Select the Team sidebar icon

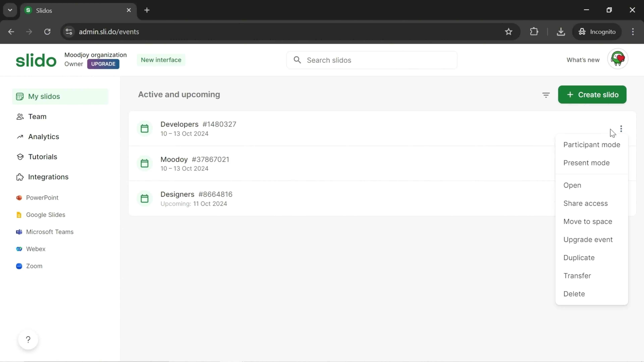pos(19,116)
